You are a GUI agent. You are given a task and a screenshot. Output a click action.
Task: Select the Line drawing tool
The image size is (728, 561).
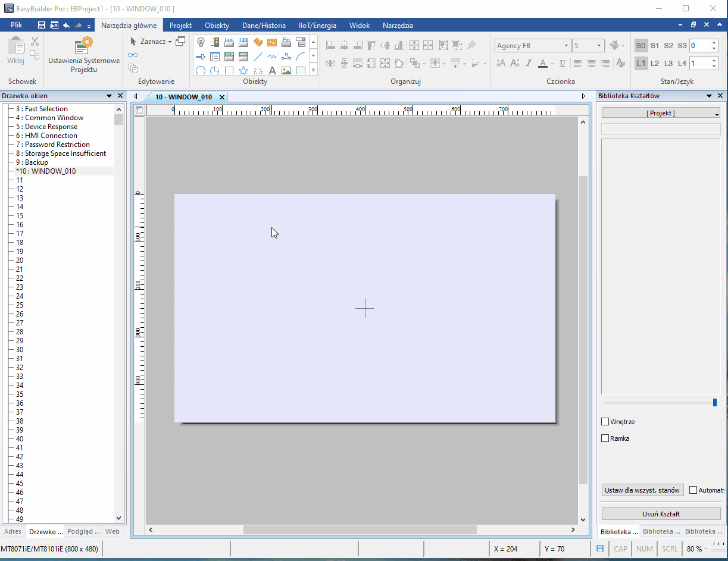coord(258,57)
